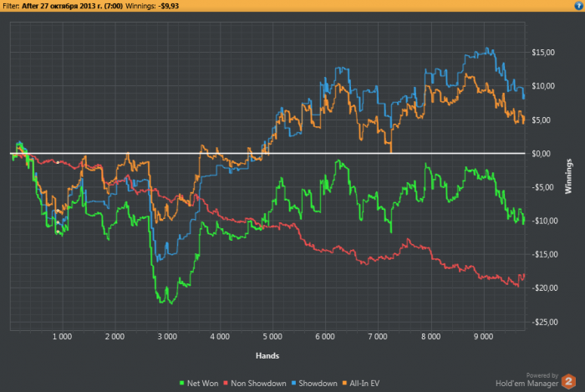
Task: Click the -$5,00 y-axis label
Action: [542, 187]
